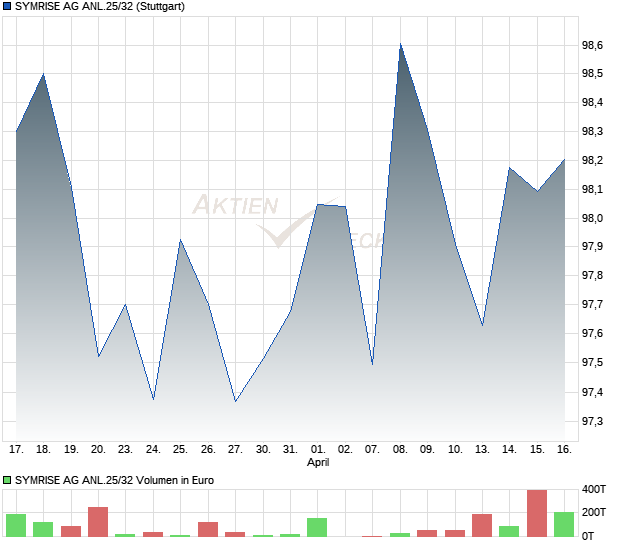The width and height of the screenshot is (620, 546).
Task: Click the '13.' date label
Action: 482,450
